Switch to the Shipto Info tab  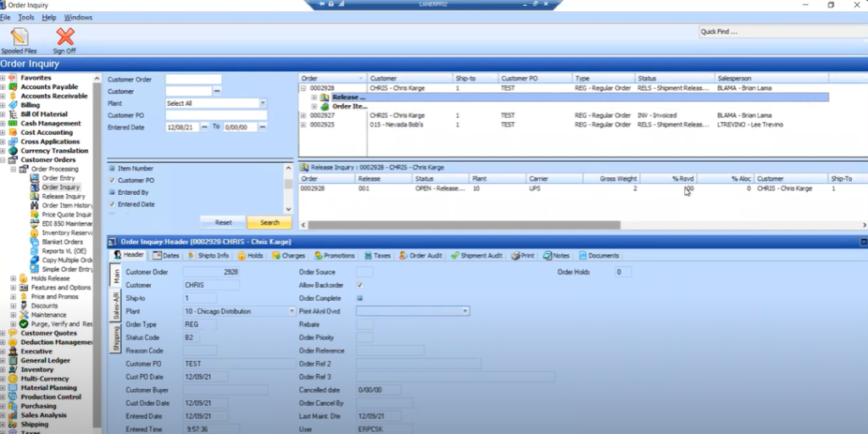209,256
